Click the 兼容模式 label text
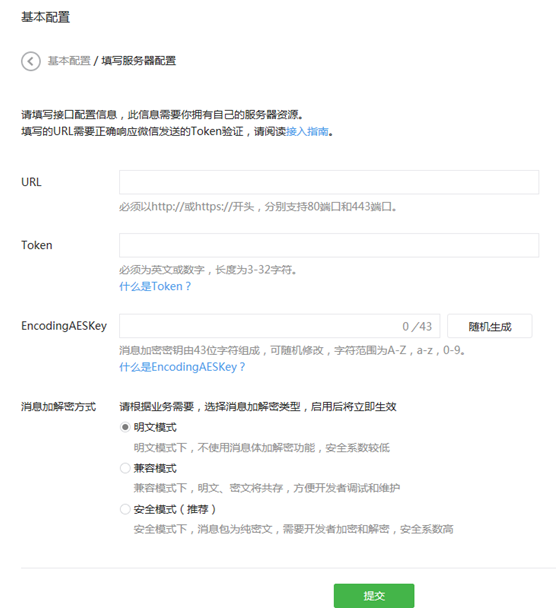The width and height of the screenshot is (558, 610). click(155, 468)
